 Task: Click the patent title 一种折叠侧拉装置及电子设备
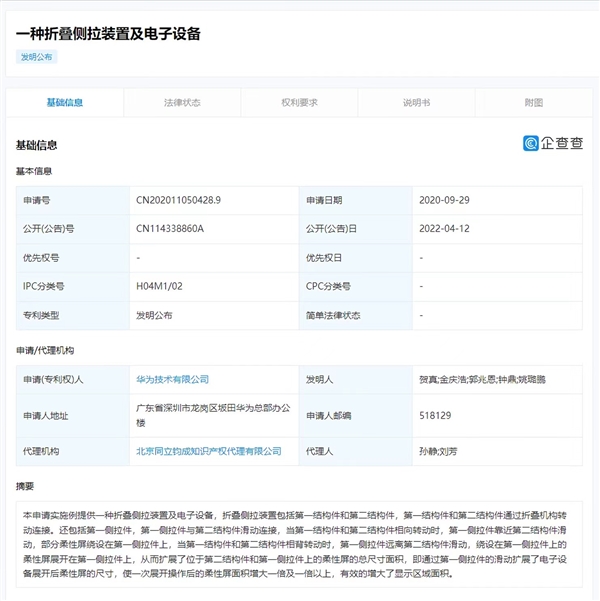(x=108, y=34)
